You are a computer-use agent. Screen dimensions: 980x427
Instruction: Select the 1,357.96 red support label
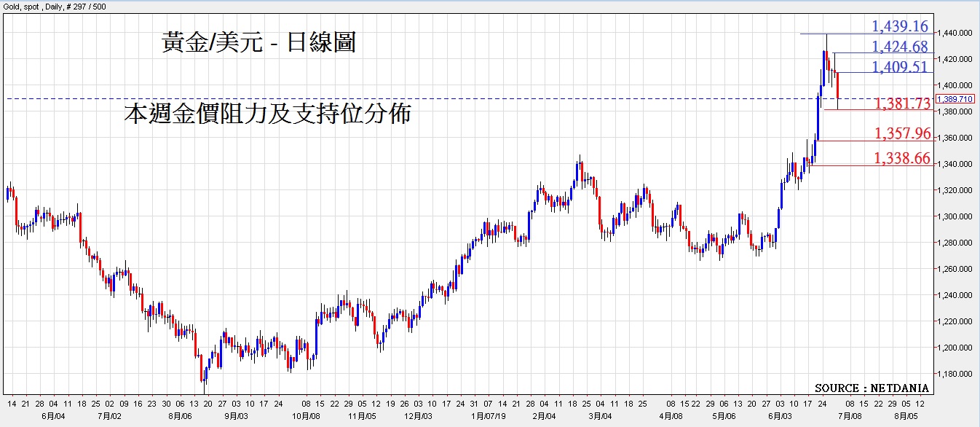tap(902, 133)
